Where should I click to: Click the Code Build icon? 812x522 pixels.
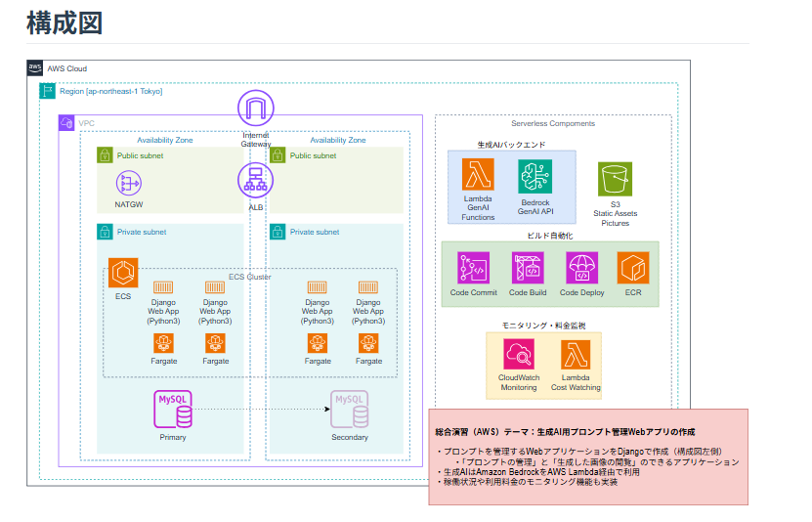click(528, 268)
